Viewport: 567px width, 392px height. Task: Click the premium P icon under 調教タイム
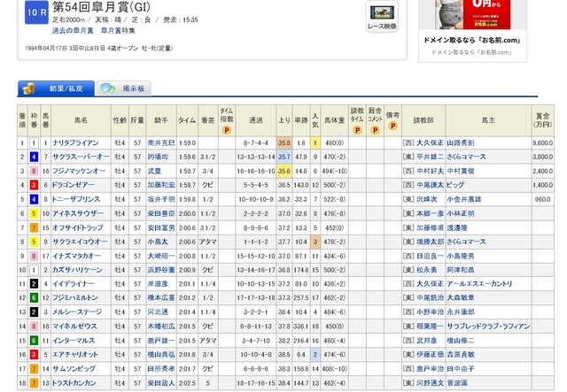click(x=357, y=128)
